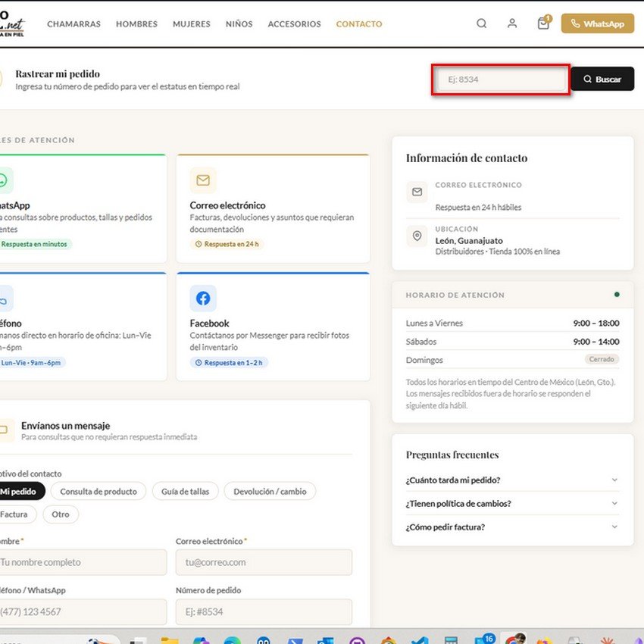Click the envelope icon beside CORREO ELECTRÓNICO label
Viewport: 644px width, 644px height.
pyautogui.click(x=417, y=192)
